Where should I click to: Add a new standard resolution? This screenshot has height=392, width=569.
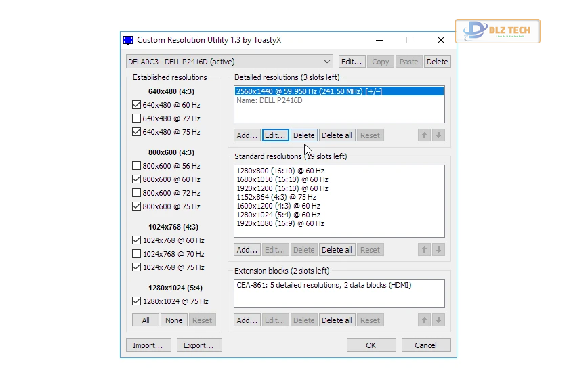pos(247,250)
